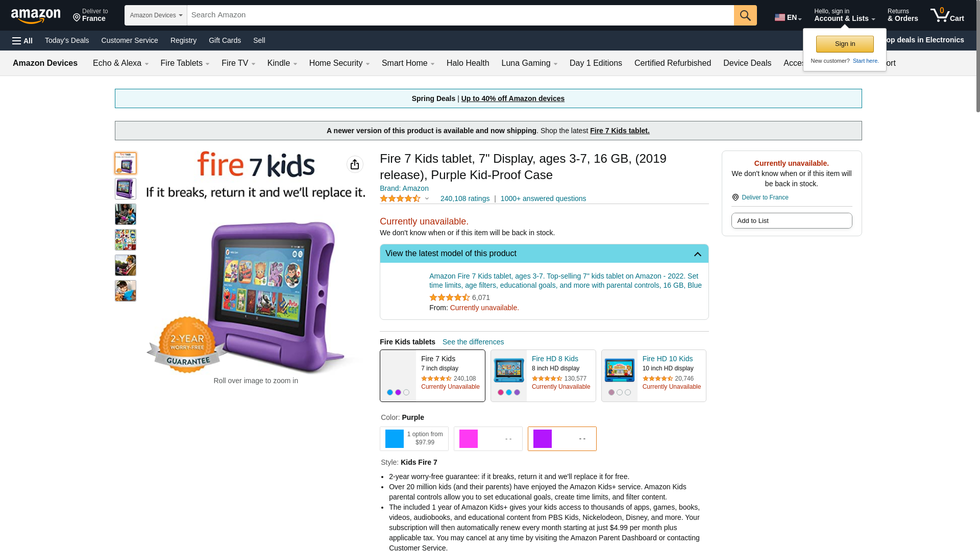Expand the Fire Tablets menu
The image size is (980, 551).
click(185, 63)
